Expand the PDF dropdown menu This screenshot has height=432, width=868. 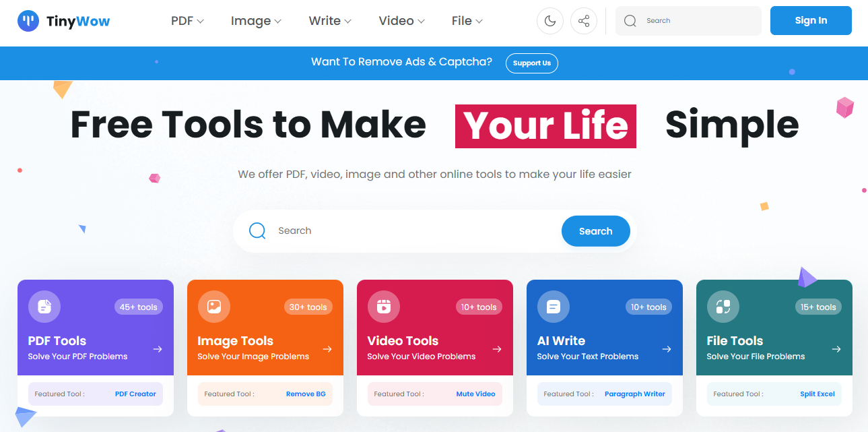(187, 21)
